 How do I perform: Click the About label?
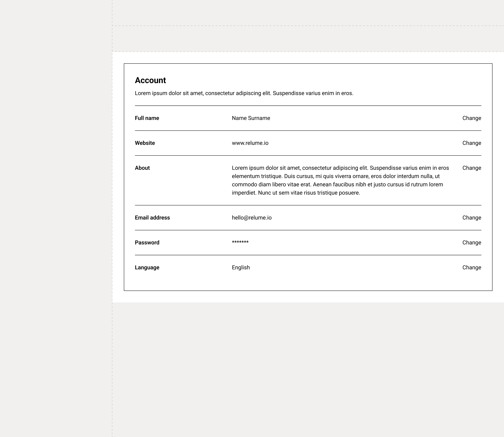[x=142, y=168]
